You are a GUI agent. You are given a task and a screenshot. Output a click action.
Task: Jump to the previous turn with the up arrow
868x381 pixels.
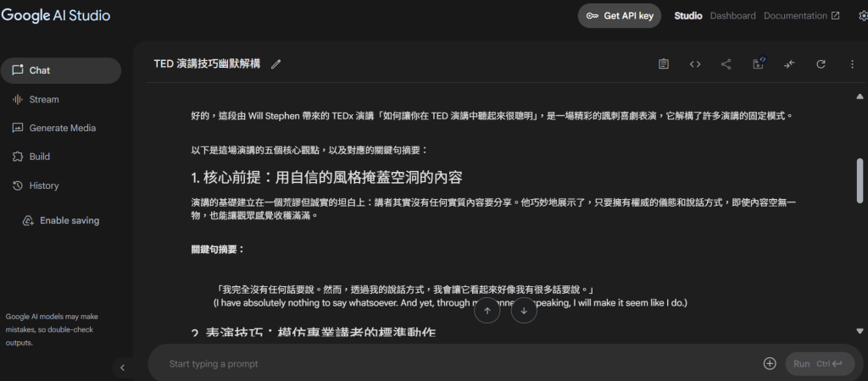coord(487,311)
